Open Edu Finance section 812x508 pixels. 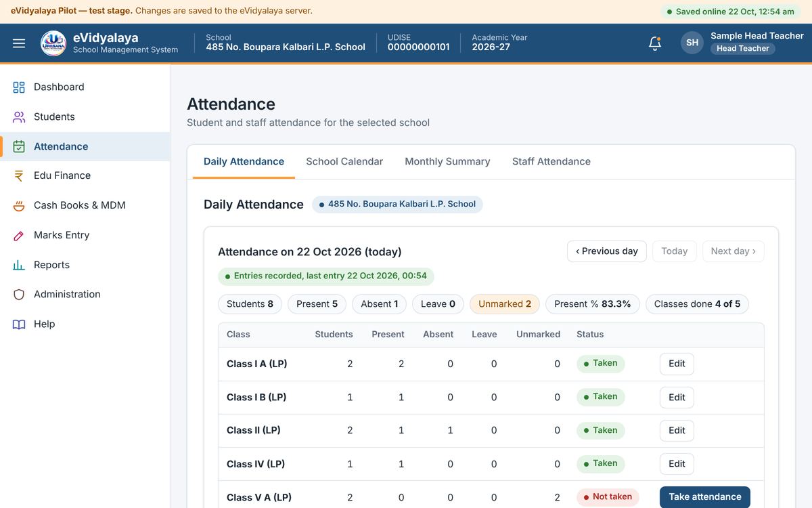coord(85,175)
